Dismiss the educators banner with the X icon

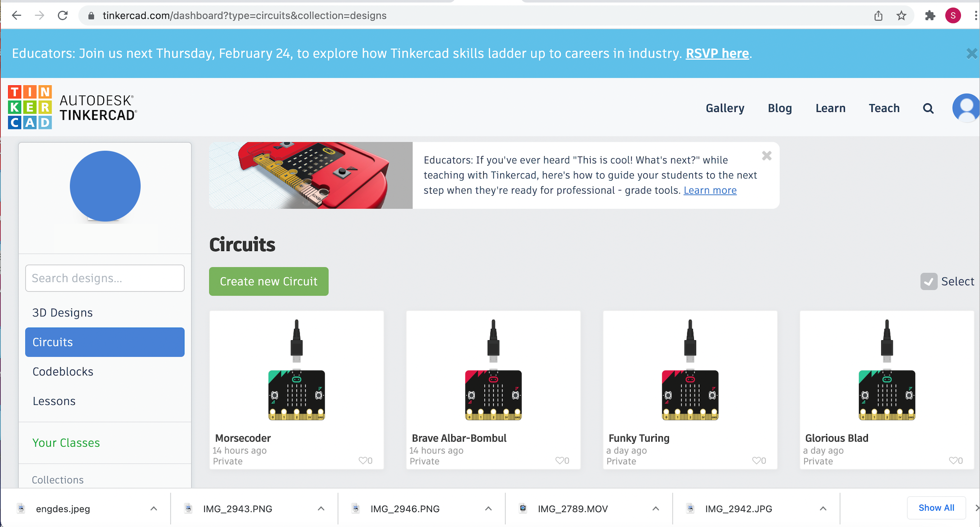click(x=971, y=53)
